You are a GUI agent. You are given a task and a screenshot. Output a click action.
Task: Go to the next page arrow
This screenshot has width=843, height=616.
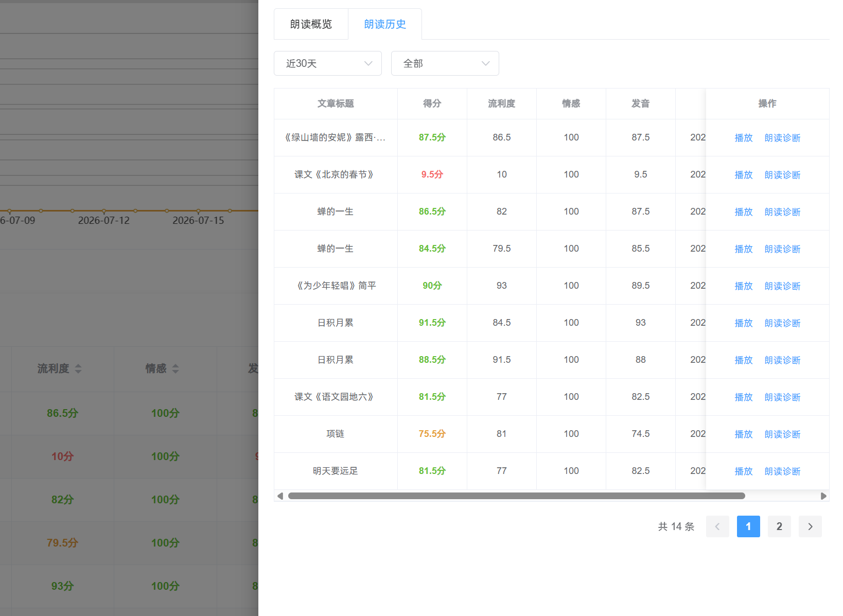coord(810,526)
